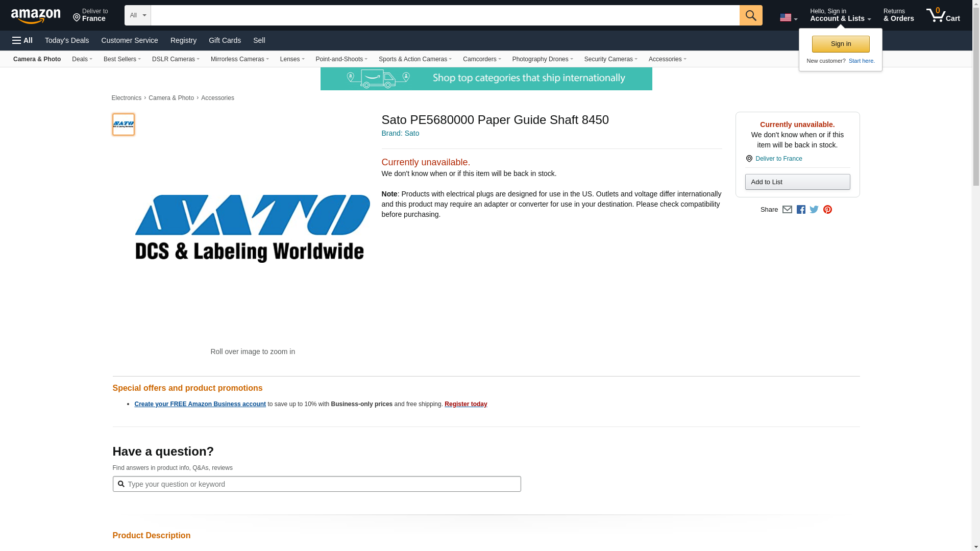The height and width of the screenshot is (551, 980).
Task: Open Add to List dropdown
Action: coord(797,182)
